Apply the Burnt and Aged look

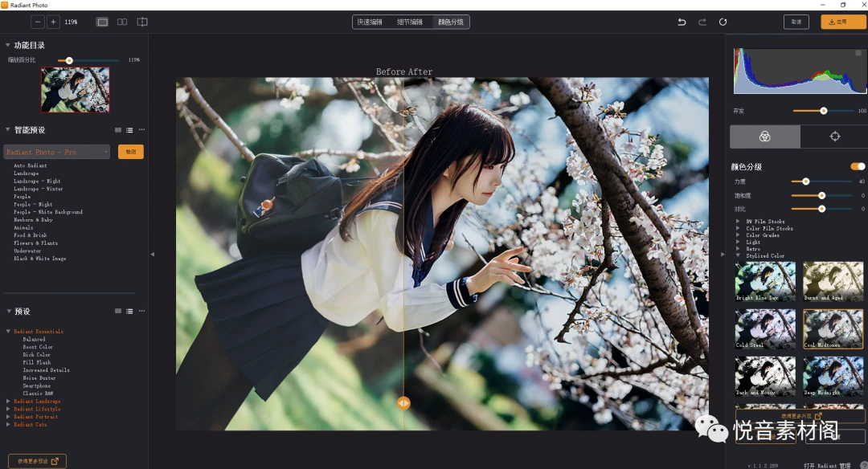[x=833, y=282]
